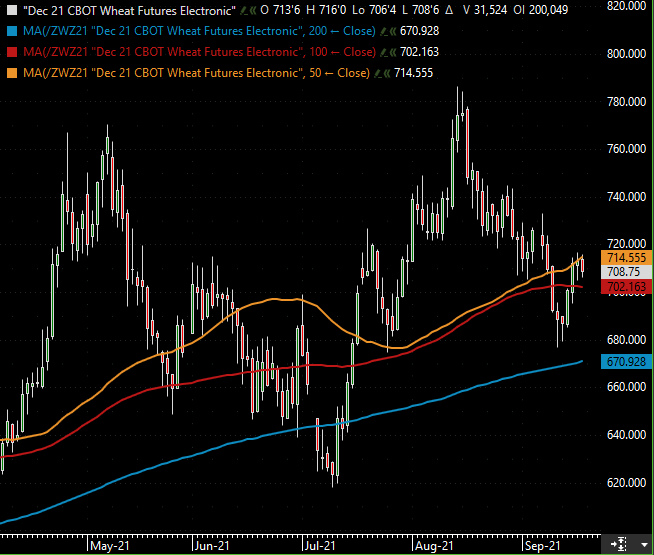The image size is (654, 555).
Task: Click the red swatch of the 100 MA
Action: (12, 52)
